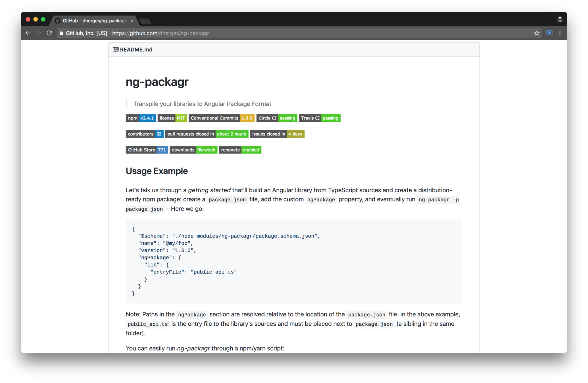Click the README book icon
588x383 pixels.
point(115,50)
